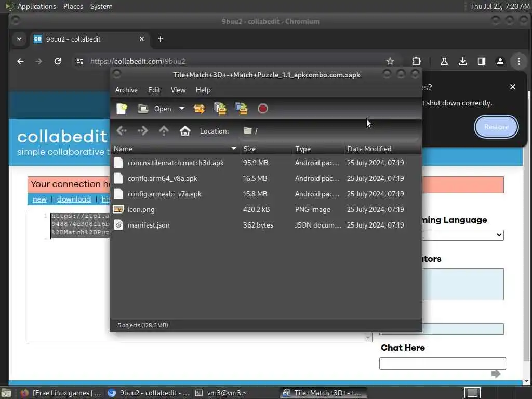The width and height of the screenshot is (532, 399).
Task: Open the Places menu in top panel
Action: click(x=73, y=6)
